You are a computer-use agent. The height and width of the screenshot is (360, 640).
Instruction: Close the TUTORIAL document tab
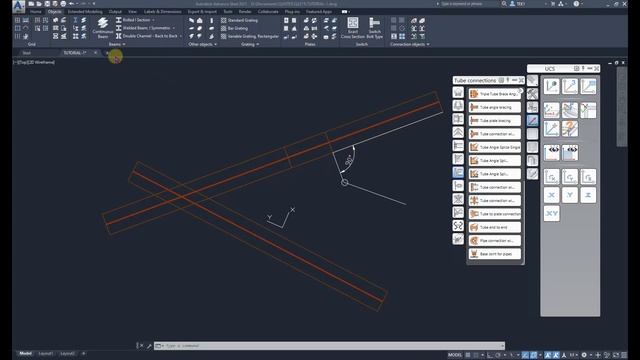click(95, 53)
